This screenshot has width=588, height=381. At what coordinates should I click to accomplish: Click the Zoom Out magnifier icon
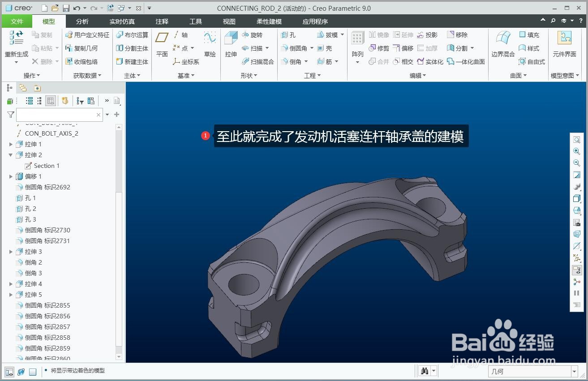[x=577, y=163]
